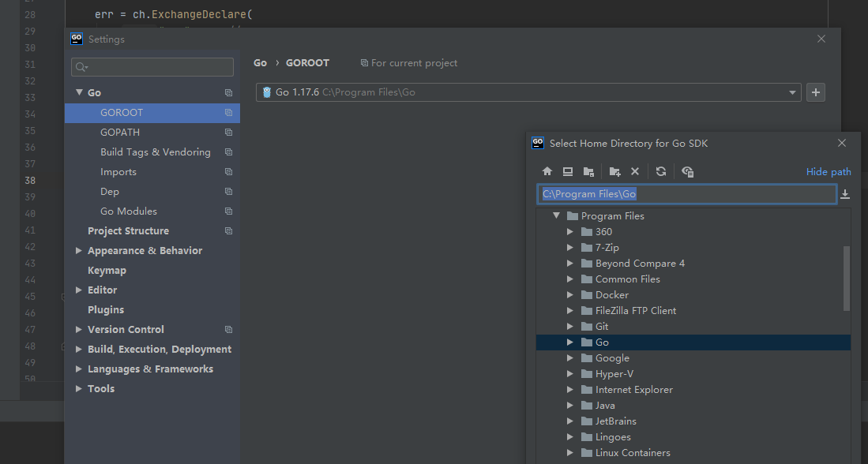Click project-scope icon beside GOPATH
868x464 pixels.
(x=228, y=133)
